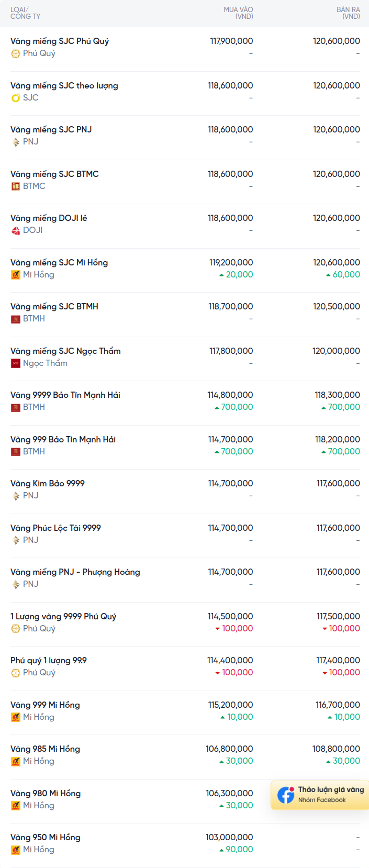The width and height of the screenshot is (369, 868).
Task: Select Vàng 985 Mi Hồng row title
Action: (45, 749)
